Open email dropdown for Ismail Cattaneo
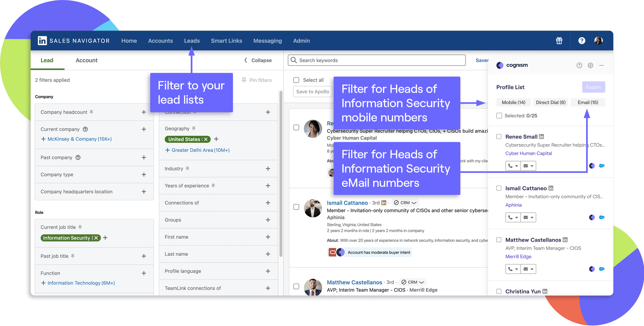This screenshot has width=644, height=326. (x=528, y=217)
